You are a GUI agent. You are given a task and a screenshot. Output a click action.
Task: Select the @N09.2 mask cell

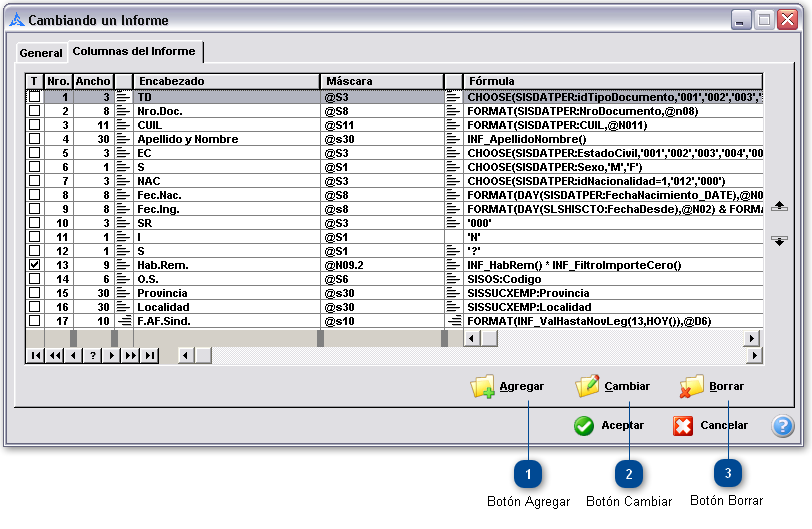382,265
